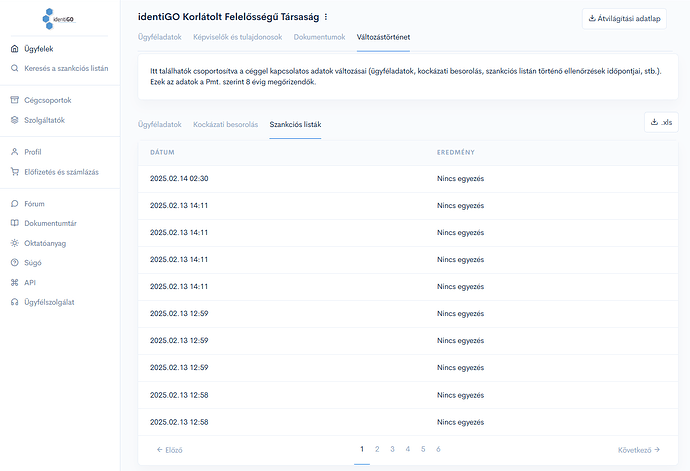Open Előfizetés és számlázás page
The image size is (690, 471).
[x=61, y=172]
